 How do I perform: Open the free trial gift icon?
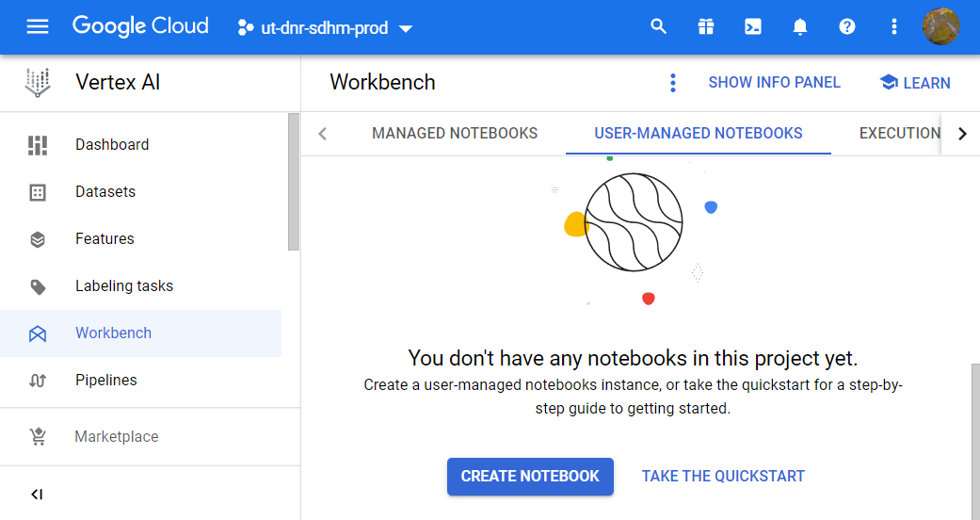(706, 26)
